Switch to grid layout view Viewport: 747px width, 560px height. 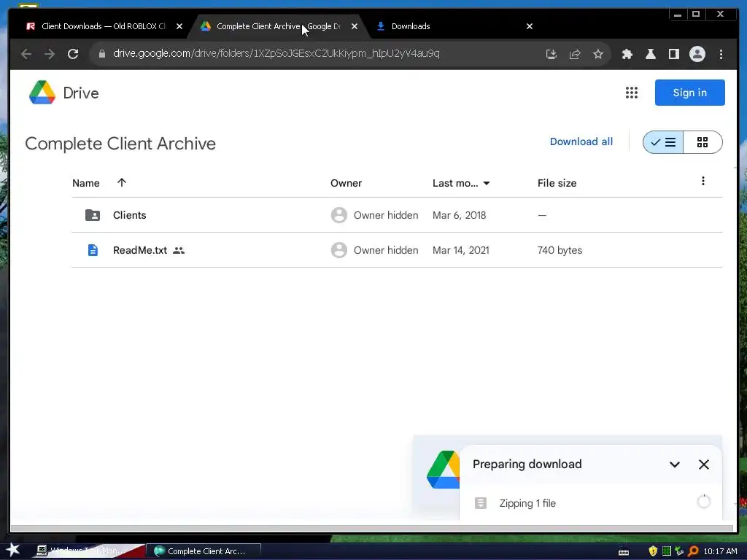(703, 142)
